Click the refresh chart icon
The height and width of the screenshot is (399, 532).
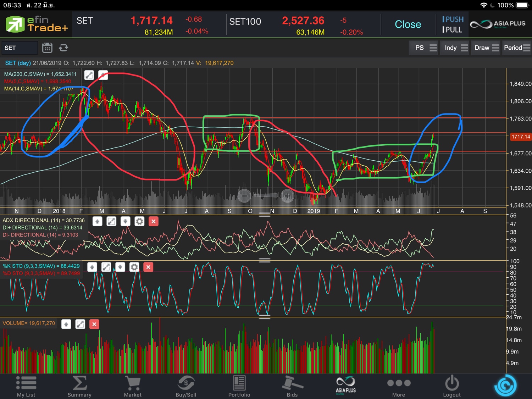tap(63, 48)
